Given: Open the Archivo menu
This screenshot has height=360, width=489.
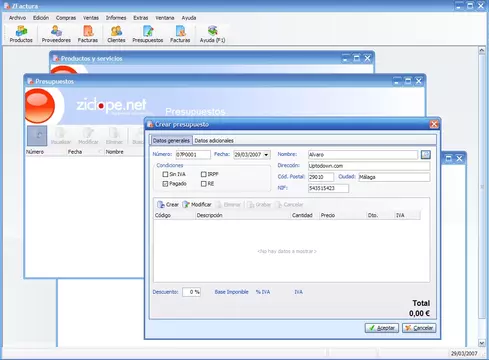Looking at the screenshot, I should 17,18.
